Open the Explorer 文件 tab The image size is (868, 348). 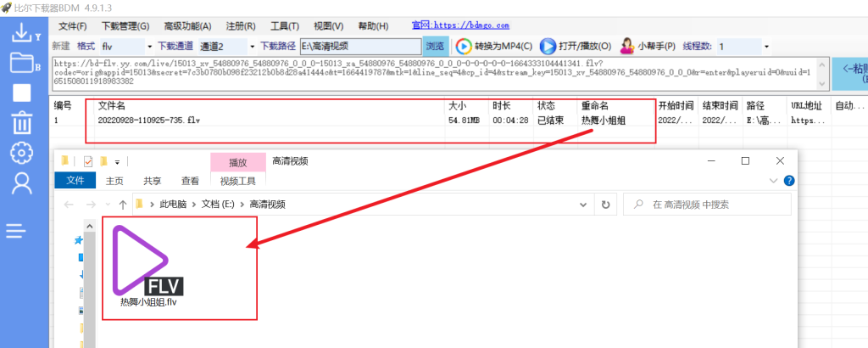pos(75,181)
